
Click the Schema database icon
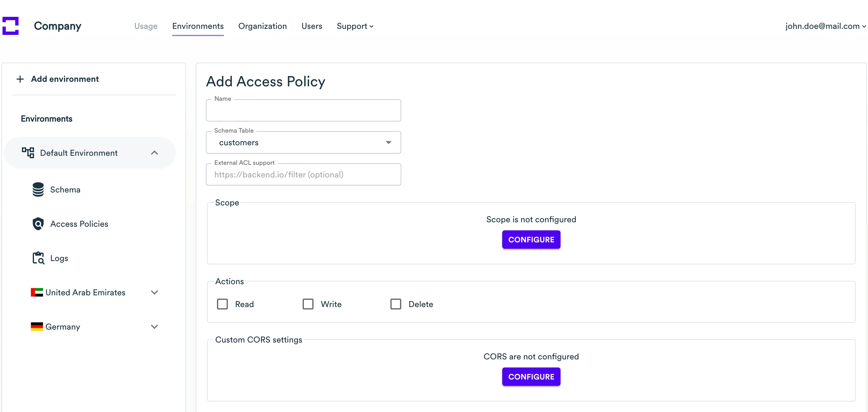click(38, 189)
